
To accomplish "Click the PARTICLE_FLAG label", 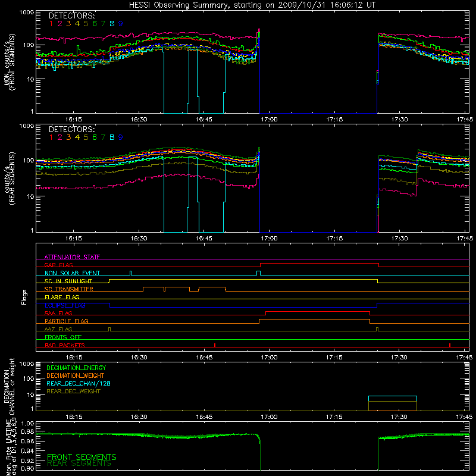I will (67, 321).
